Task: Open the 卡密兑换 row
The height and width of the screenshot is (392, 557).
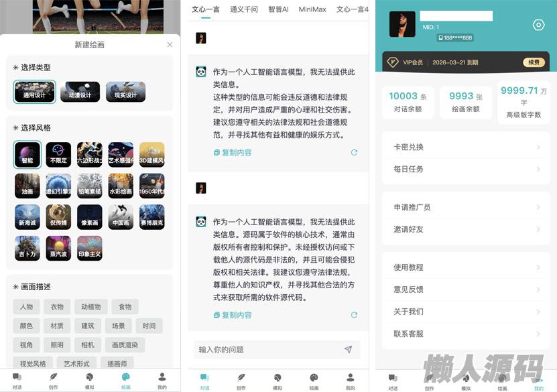Action: (466, 147)
